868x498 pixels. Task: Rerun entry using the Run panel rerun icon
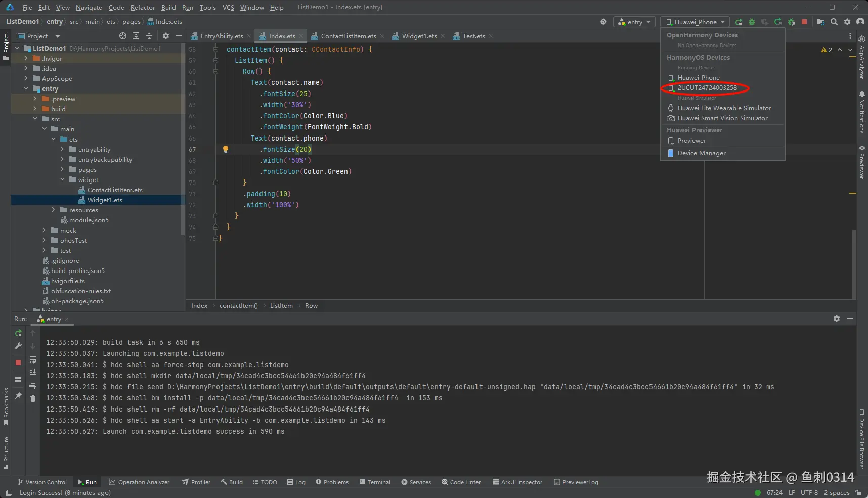click(x=18, y=333)
